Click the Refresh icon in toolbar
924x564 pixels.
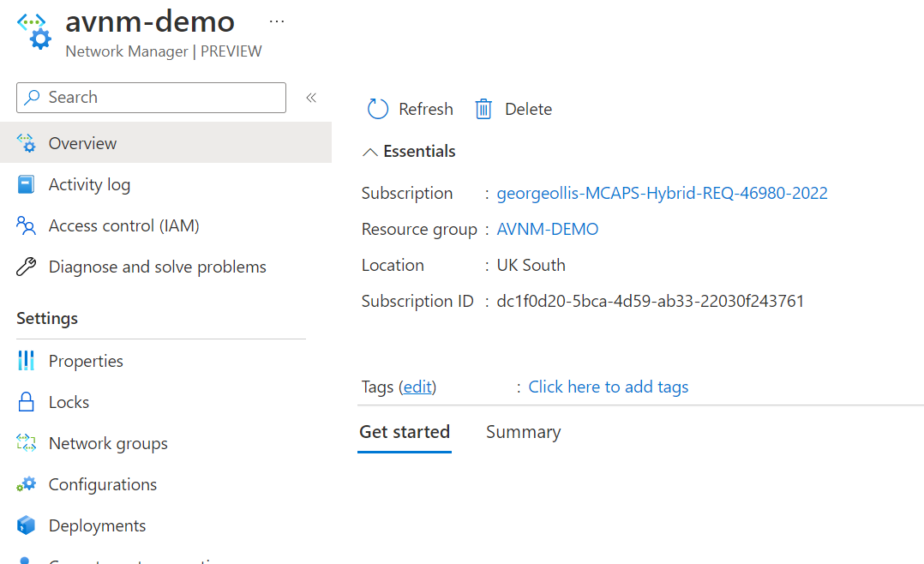[378, 109]
